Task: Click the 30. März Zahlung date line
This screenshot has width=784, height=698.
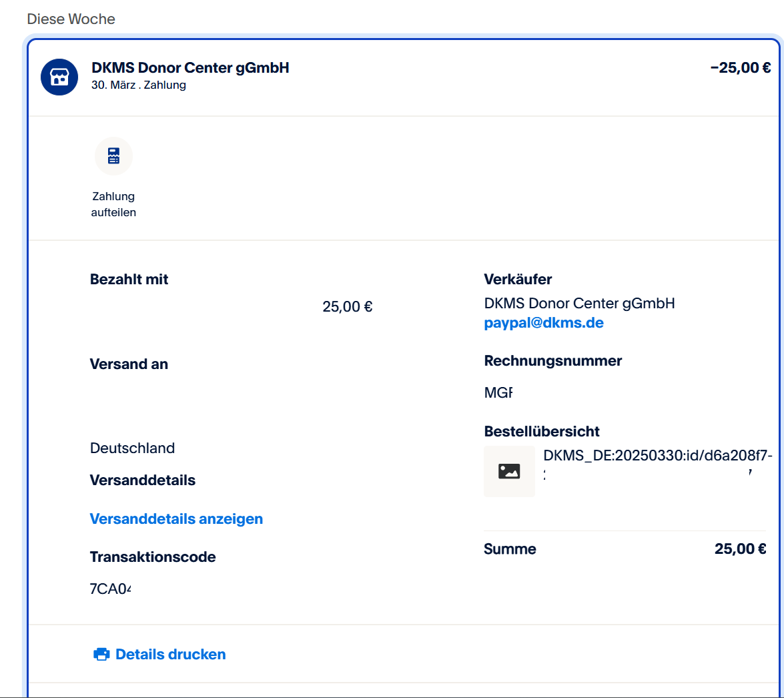Action: coord(138,85)
